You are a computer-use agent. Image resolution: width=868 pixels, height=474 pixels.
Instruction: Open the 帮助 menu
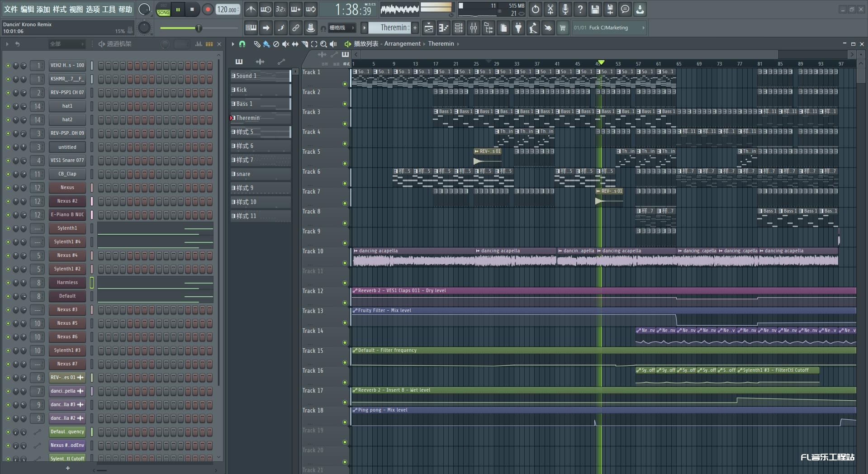[125, 9]
